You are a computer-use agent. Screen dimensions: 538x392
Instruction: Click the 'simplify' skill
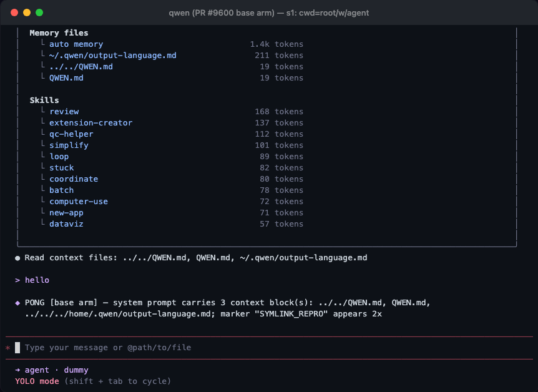click(69, 145)
